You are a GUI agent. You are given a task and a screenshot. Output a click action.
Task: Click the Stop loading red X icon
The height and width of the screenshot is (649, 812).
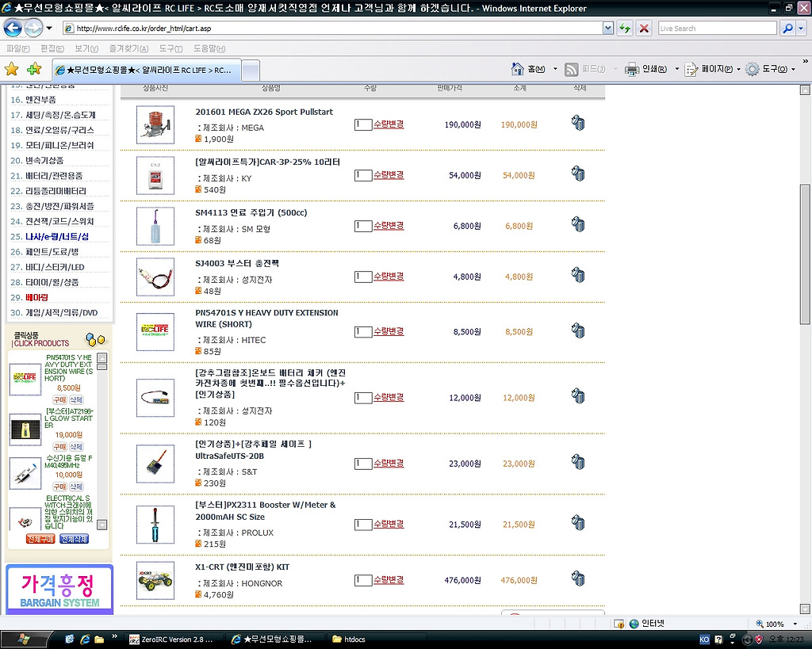pyautogui.click(x=644, y=29)
